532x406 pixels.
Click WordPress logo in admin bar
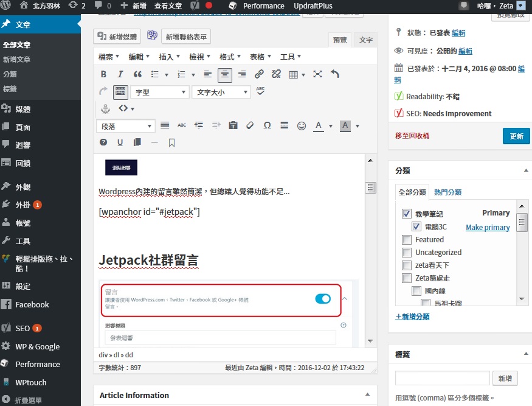tap(5, 5)
